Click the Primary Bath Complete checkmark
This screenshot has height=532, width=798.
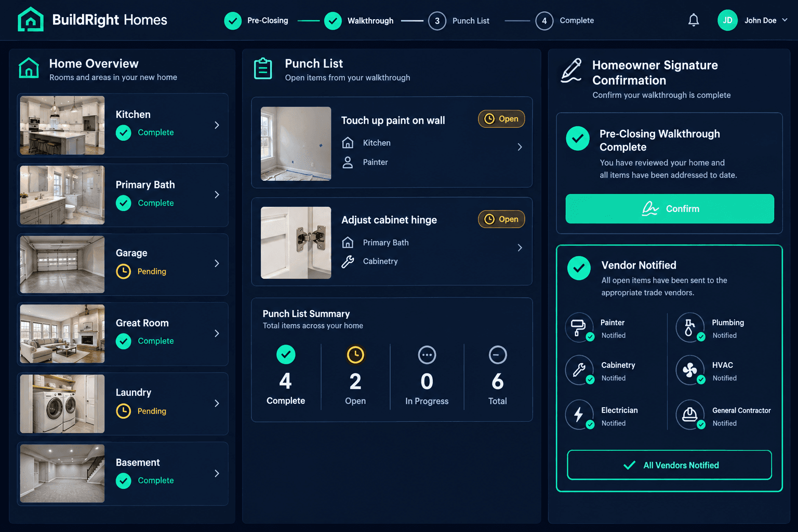[124, 203]
